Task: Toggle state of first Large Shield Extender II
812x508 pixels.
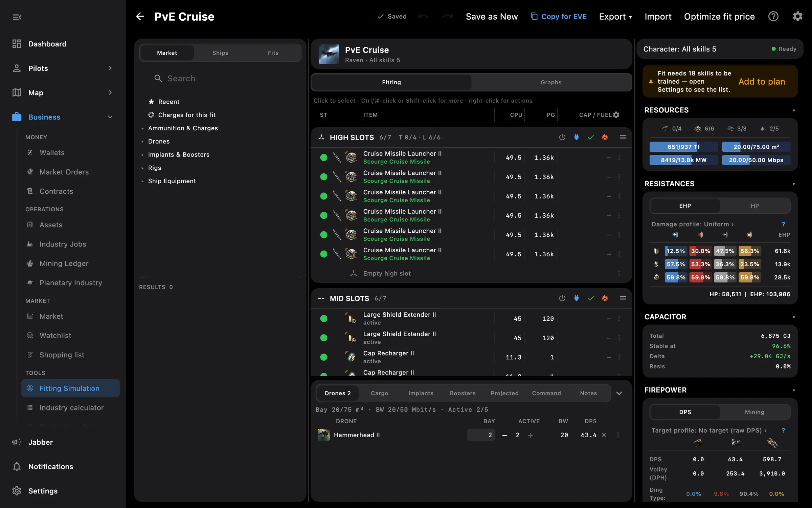Action: click(324, 318)
